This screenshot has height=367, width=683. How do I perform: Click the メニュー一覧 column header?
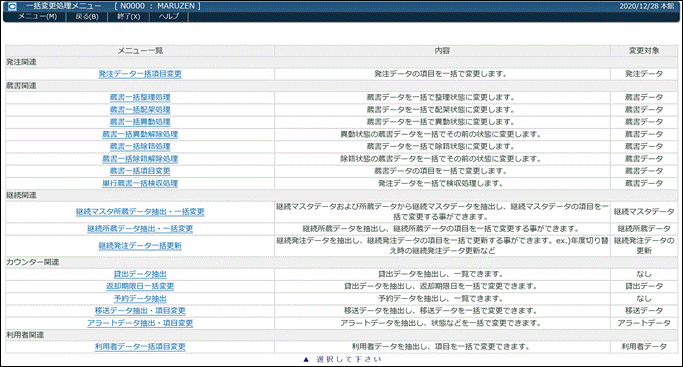click(x=140, y=51)
